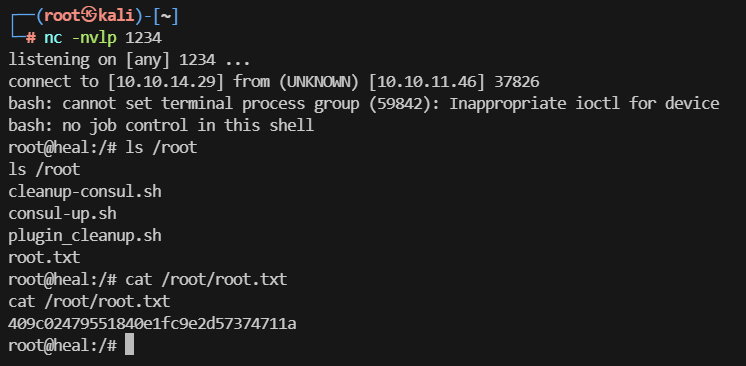
Task: Click the nc command in prompt
Action: pyautogui.click(x=53, y=38)
